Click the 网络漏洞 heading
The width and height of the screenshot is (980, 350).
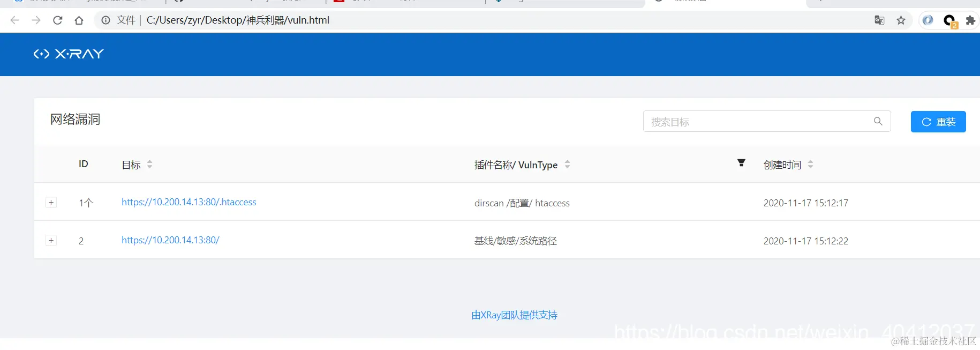(x=75, y=119)
